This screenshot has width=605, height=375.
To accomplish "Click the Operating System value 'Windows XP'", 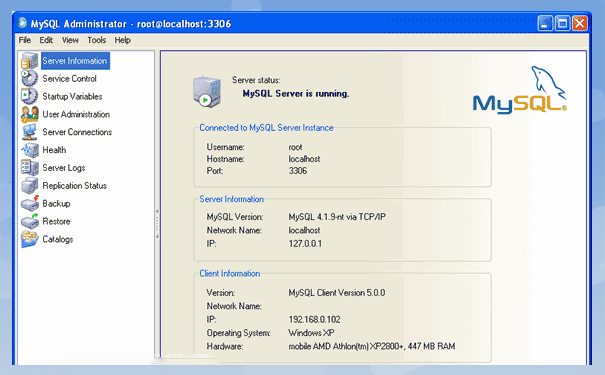I will (311, 333).
